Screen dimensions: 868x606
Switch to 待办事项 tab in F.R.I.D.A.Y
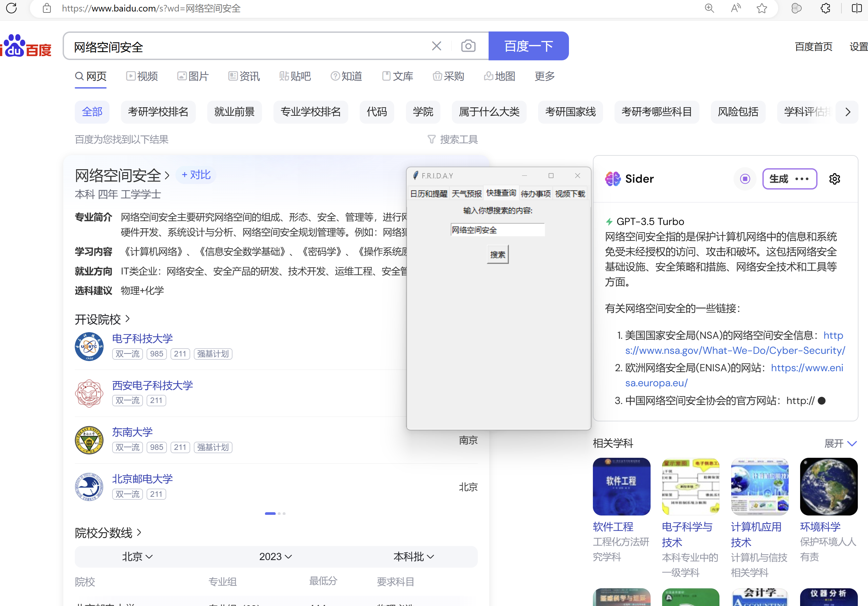coord(536,194)
